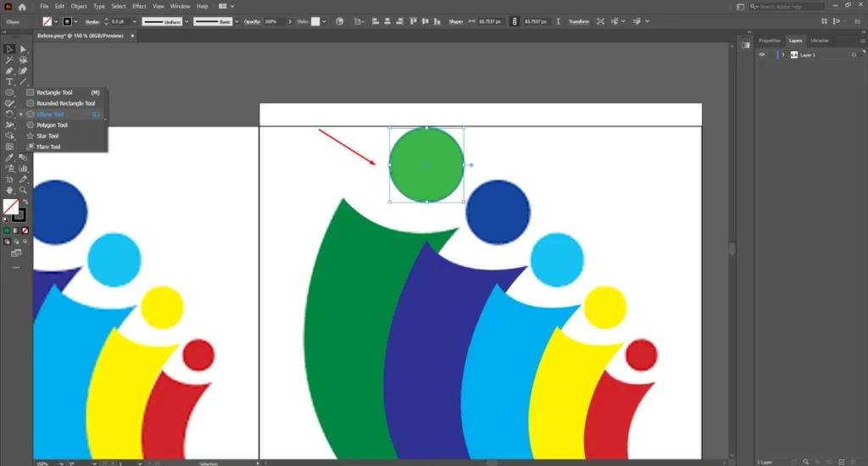
Task: Swap fill and stroke colors
Action: (x=25, y=202)
